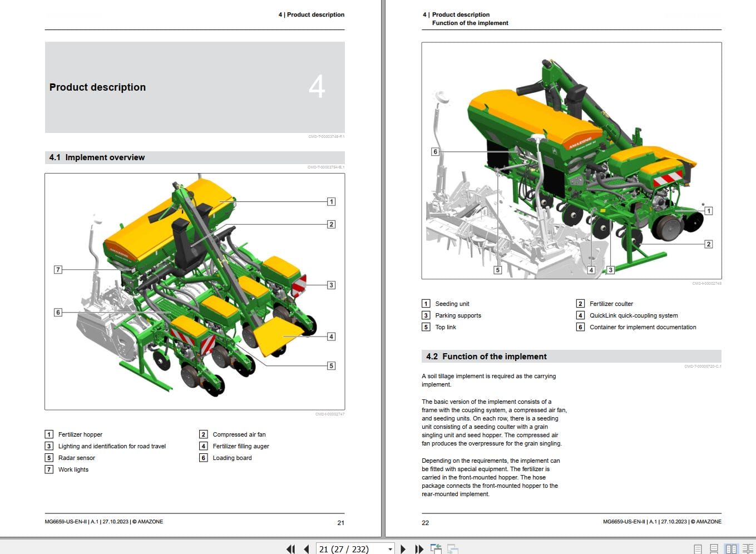Screen dimensions: 756x554
Task: Click the 'Loading board' legend entry
Action: click(x=232, y=458)
